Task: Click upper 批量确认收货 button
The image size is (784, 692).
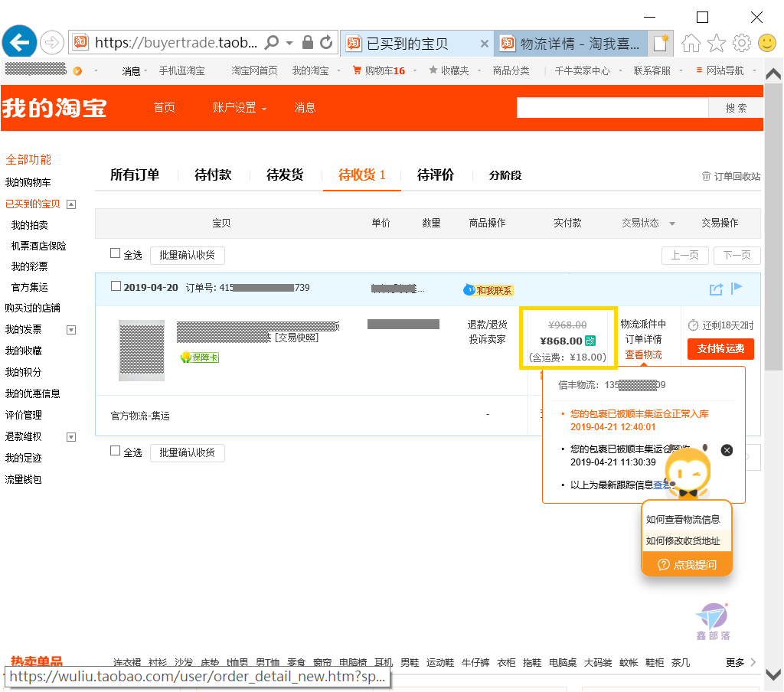Action: point(188,255)
